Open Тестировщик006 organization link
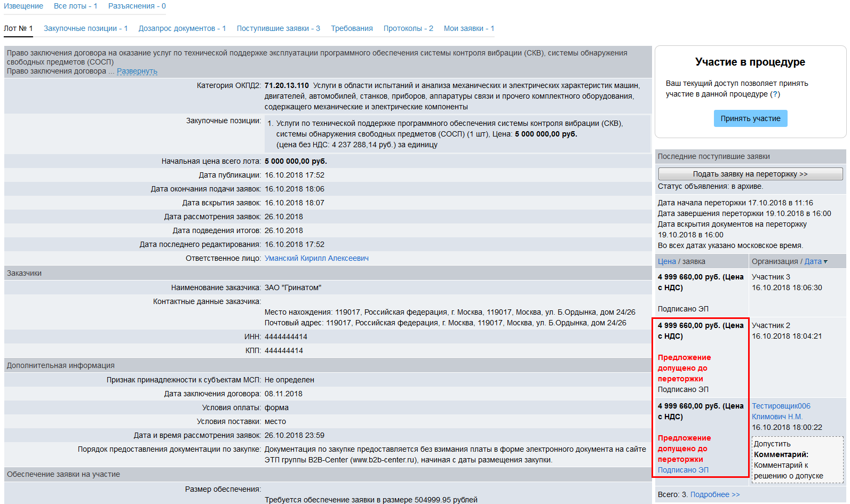 click(781, 406)
